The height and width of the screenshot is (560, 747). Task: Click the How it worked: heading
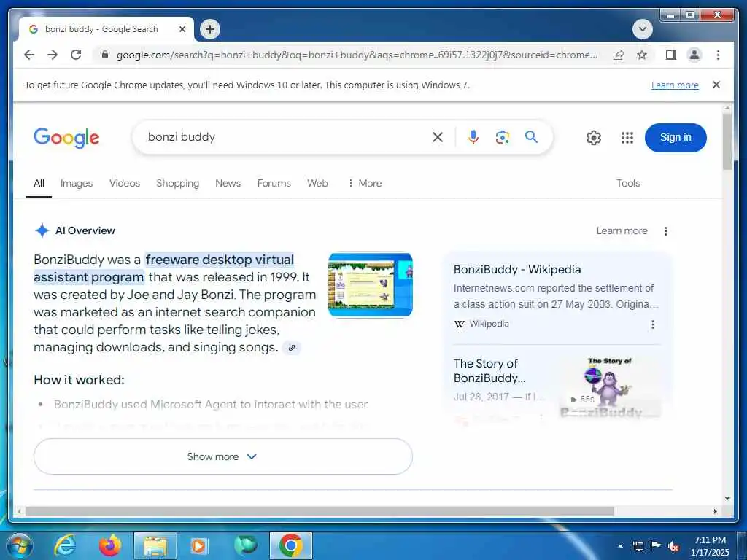coord(79,380)
